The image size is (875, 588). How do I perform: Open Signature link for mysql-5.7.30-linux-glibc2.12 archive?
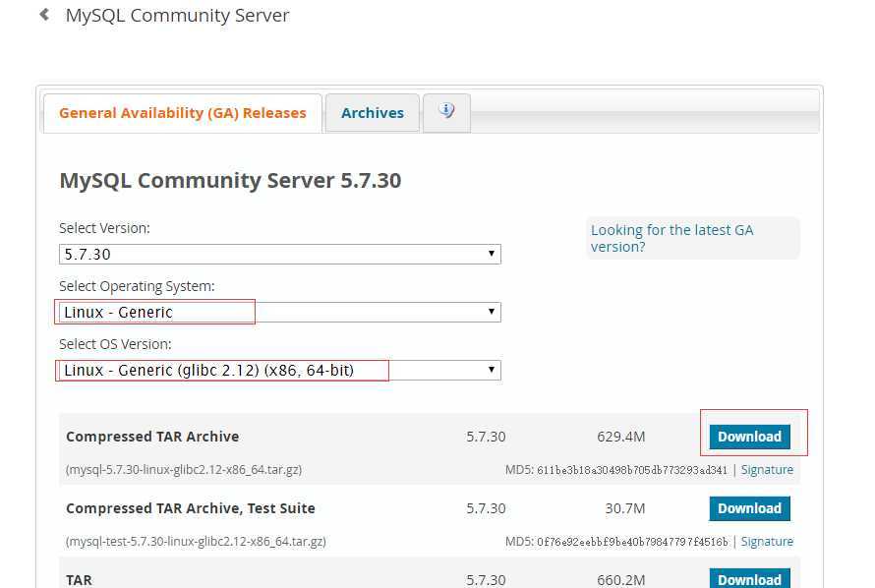[767, 470]
